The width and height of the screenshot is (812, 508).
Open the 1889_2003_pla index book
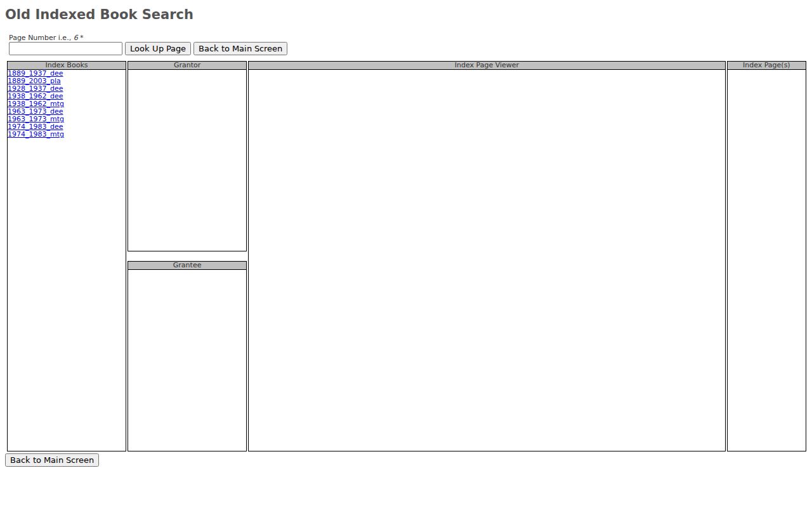34,81
